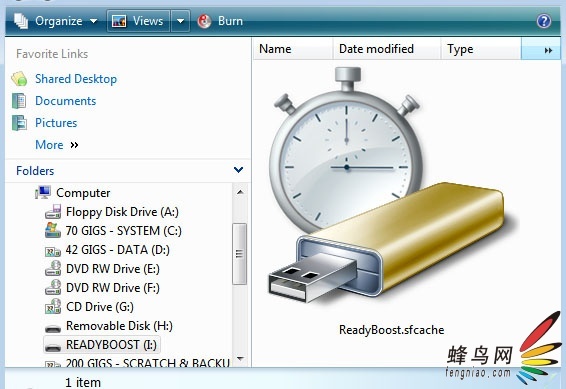Screen dimensions: 566x389
Task: Open the Views dropdown arrow
Action: pyautogui.click(x=180, y=21)
